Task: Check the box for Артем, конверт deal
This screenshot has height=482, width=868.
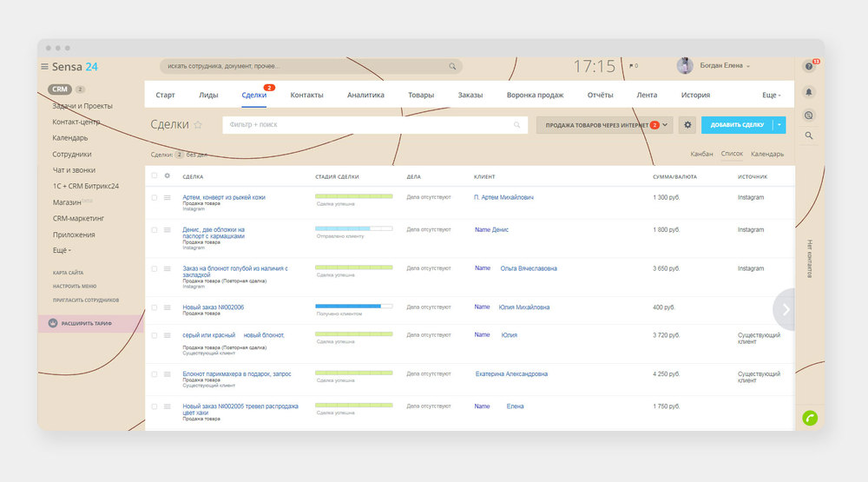Action: pos(155,198)
